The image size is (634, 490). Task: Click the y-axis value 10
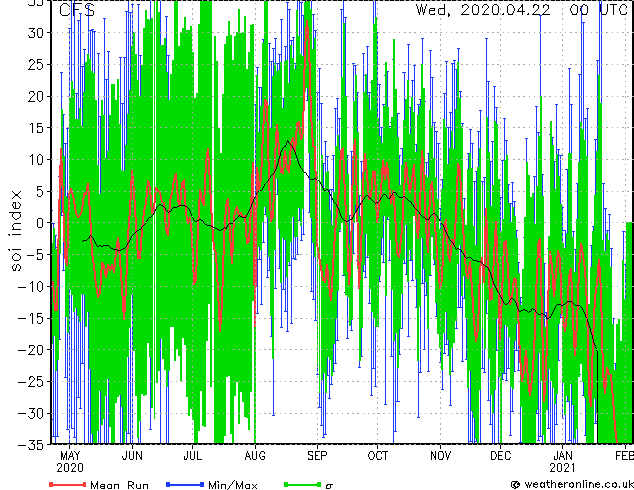click(36, 160)
